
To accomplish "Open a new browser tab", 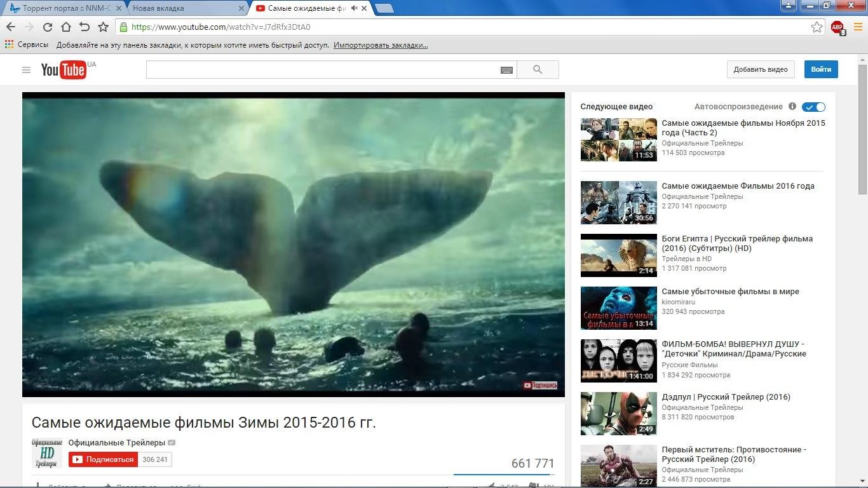I will coord(384,8).
